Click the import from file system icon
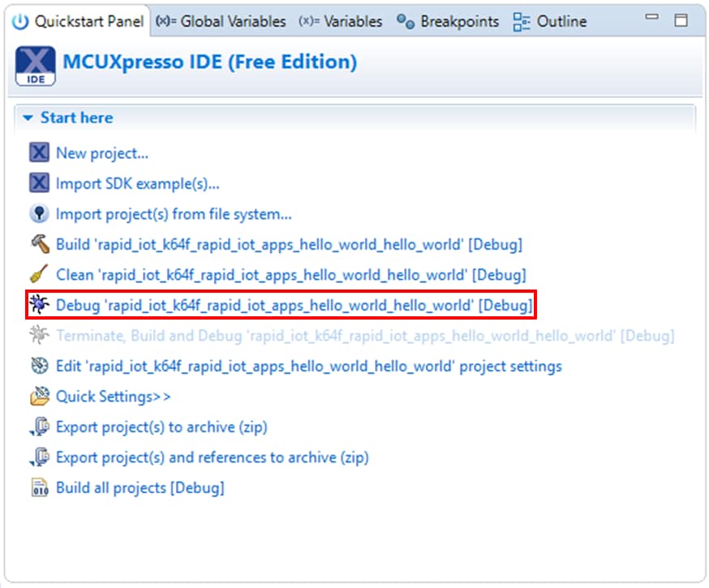 click(x=39, y=214)
